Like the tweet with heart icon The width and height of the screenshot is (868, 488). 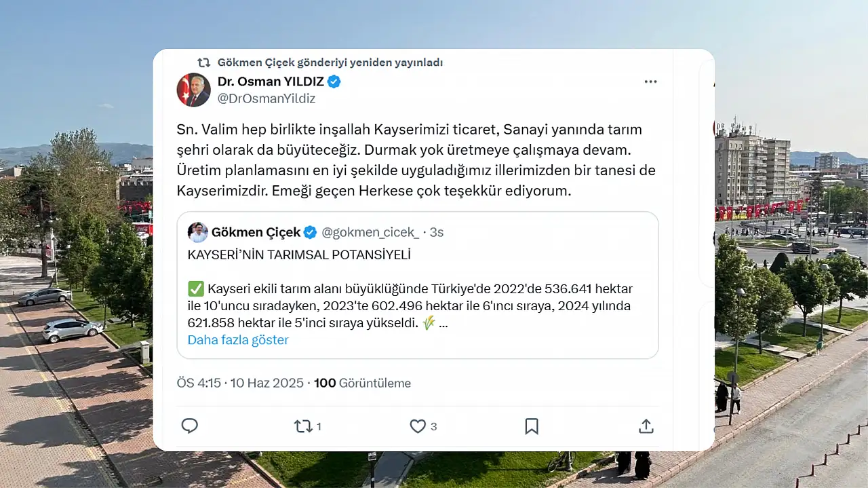click(418, 426)
